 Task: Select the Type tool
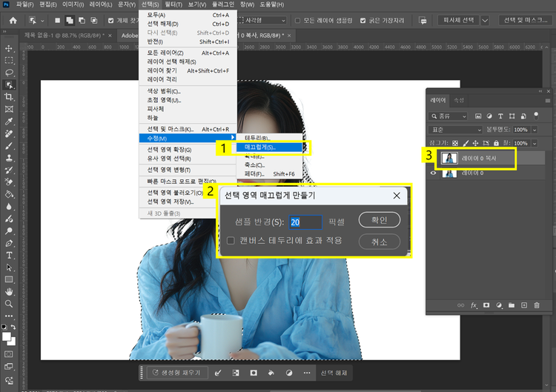tap(9, 255)
